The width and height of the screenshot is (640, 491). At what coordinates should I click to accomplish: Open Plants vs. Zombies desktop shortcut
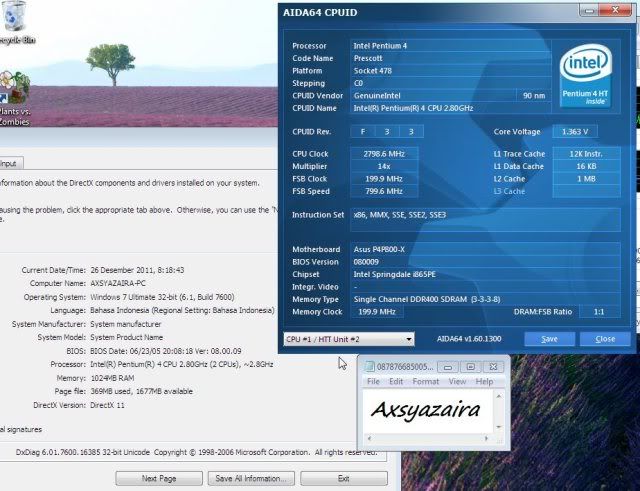click(x=14, y=98)
